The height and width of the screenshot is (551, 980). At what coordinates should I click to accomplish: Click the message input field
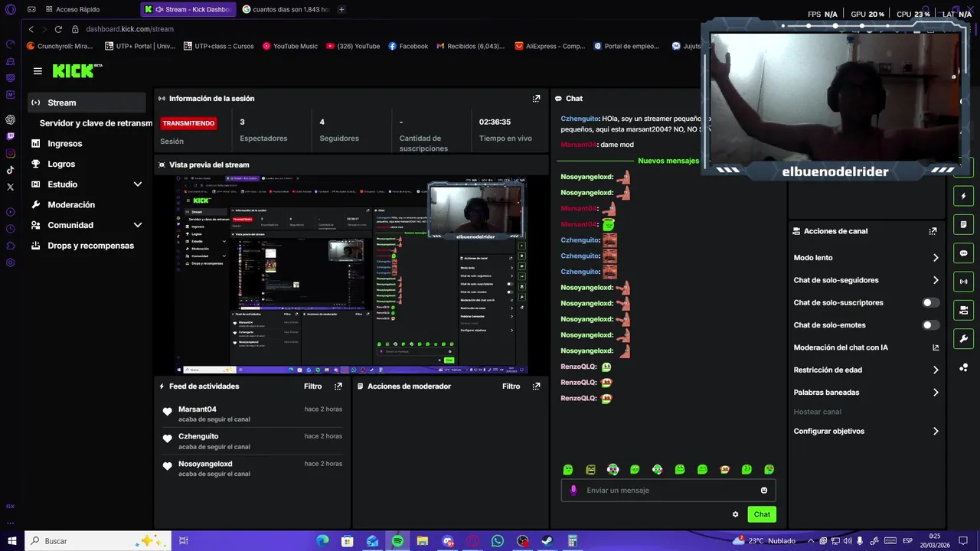(x=668, y=491)
